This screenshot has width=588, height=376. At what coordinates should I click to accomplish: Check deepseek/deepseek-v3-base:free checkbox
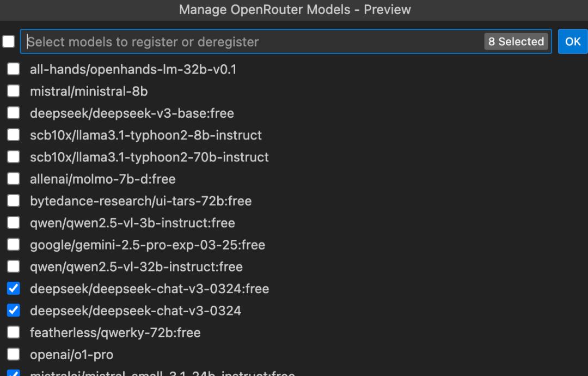[14, 113]
